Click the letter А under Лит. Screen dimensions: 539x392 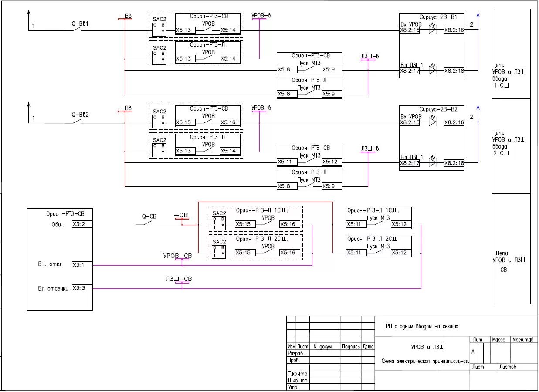(x=473, y=351)
